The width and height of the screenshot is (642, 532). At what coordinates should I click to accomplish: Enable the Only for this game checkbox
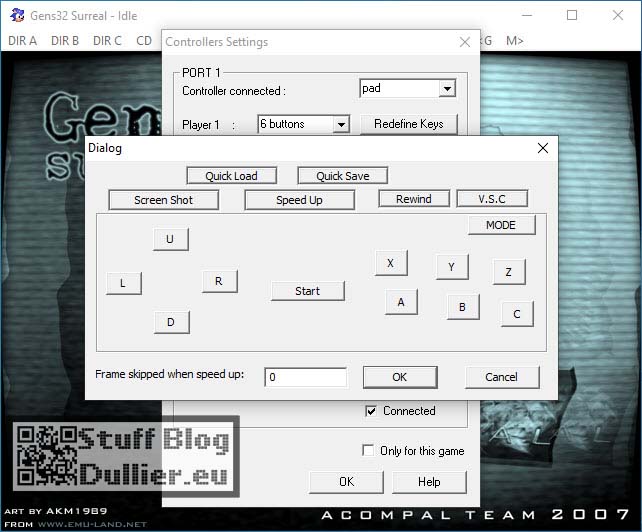tap(369, 451)
